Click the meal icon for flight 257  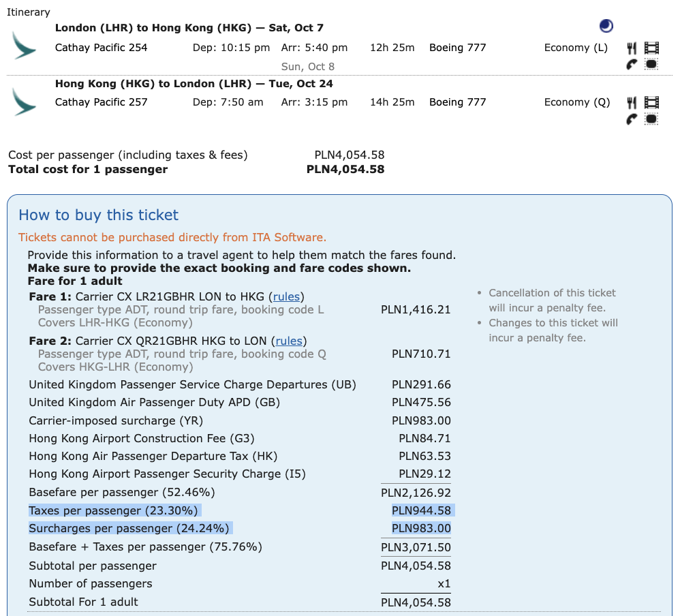pos(632,103)
